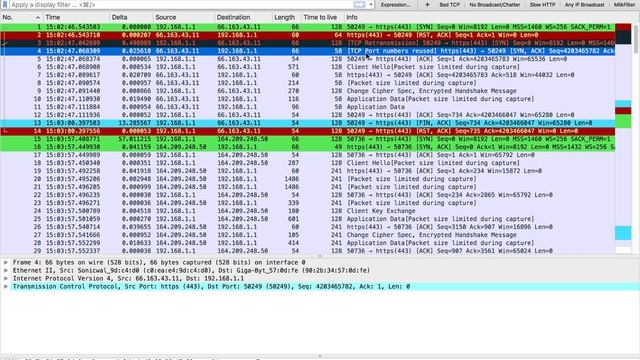Select packet 11 Application Data row
The width and height of the screenshot is (640, 360).
coord(307,107)
